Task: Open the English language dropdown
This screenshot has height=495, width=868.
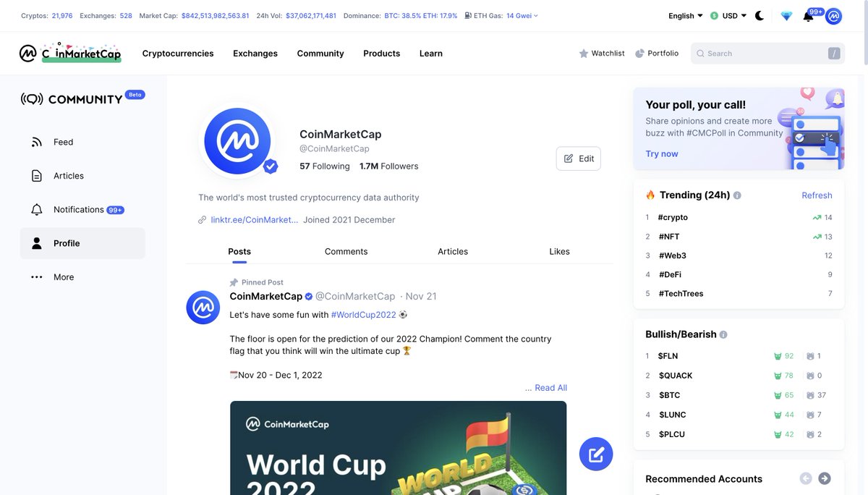Action: (686, 16)
